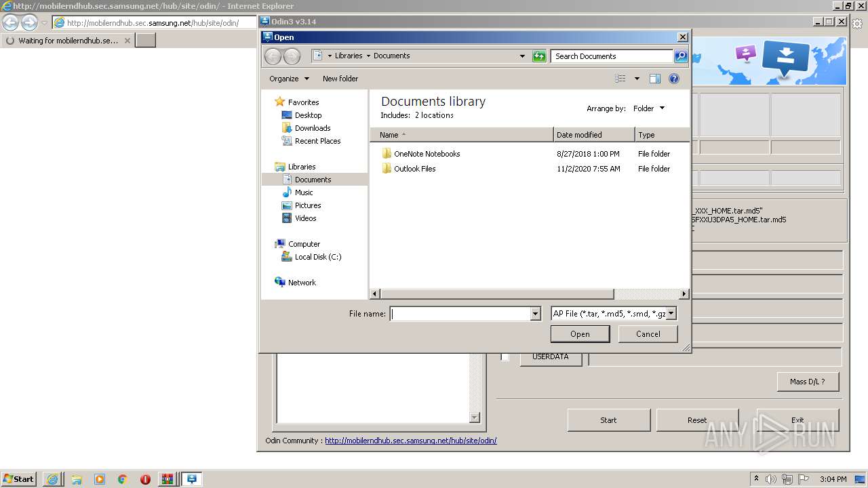Open the Arrange by Folder dropdown

pyautogui.click(x=649, y=108)
